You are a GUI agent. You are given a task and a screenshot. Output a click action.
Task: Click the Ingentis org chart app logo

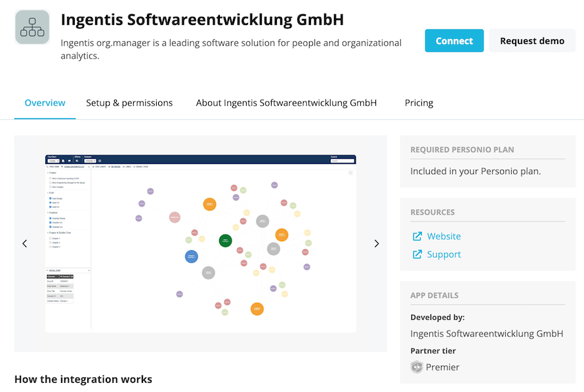point(32,27)
